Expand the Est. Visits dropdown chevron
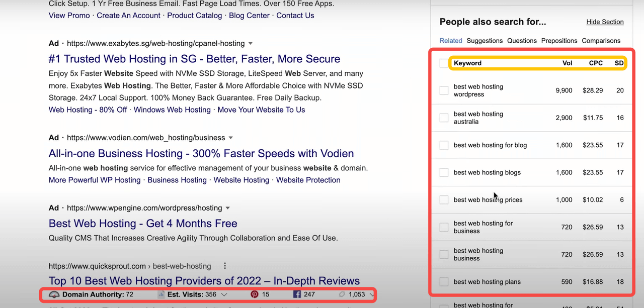 tap(224, 294)
